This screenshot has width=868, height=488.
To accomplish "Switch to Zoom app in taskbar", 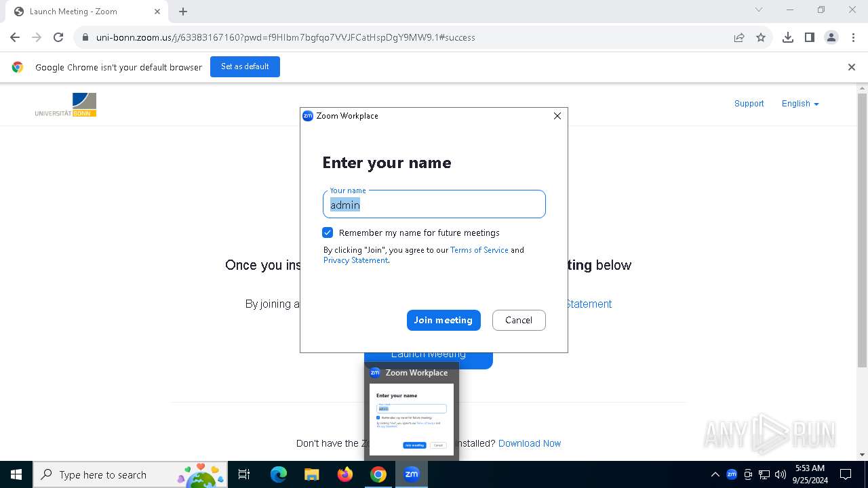I will coord(412,474).
